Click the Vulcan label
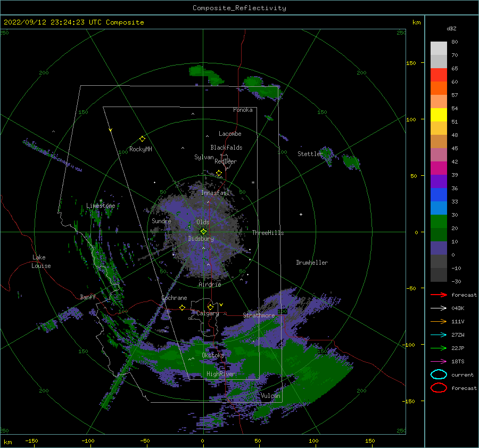Image resolution: width=479 pixels, height=448 pixels. click(x=270, y=396)
